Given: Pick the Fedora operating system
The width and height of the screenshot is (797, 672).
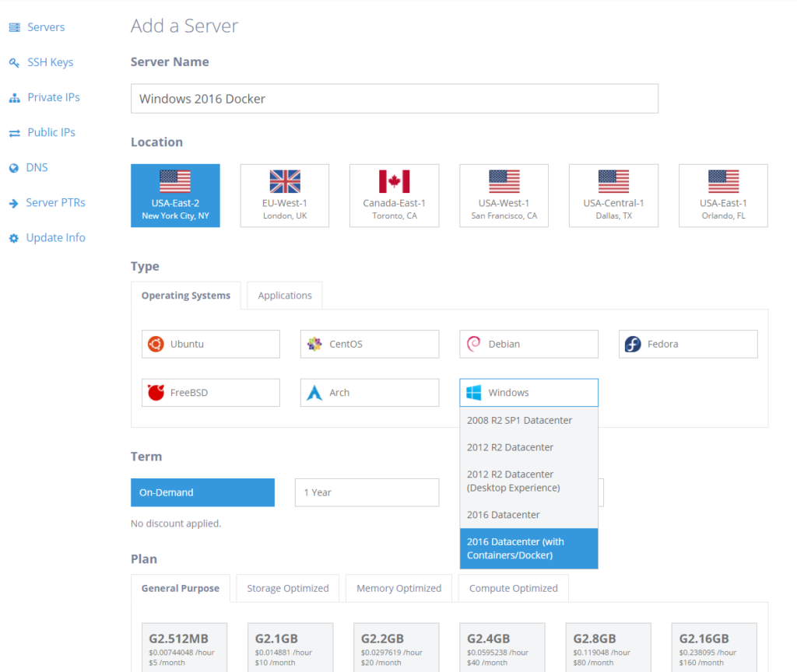Looking at the screenshot, I should pyautogui.click(x=687, y=344).
